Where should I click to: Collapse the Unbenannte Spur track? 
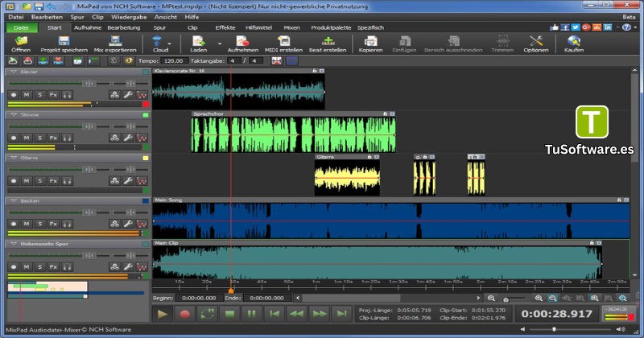coord(13,244)
